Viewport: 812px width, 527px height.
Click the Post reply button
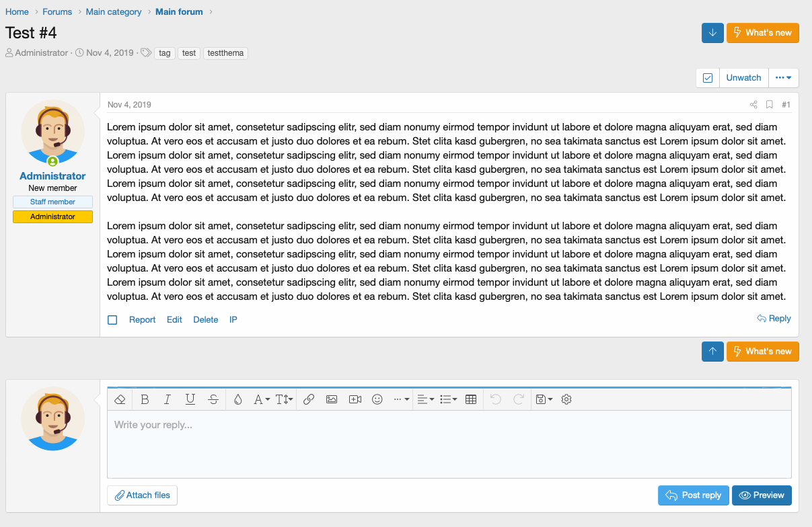coord(692,495)
